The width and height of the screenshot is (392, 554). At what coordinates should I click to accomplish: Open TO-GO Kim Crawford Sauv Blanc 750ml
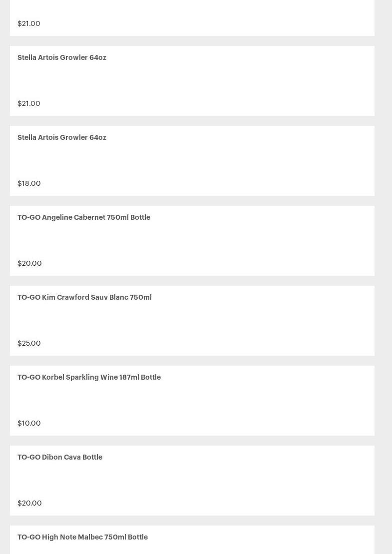pyautogui.click(x=84, y=297)
